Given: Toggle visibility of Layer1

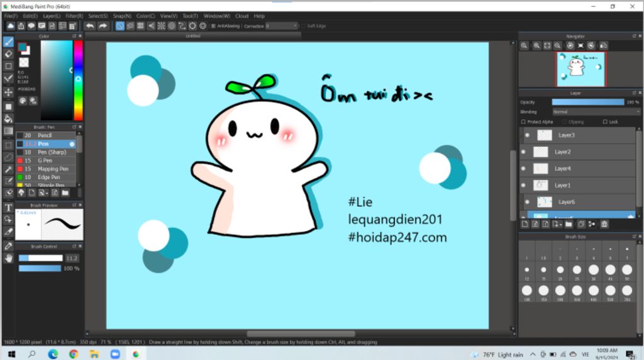Looking at the screenshot, I should coord(523,185).
